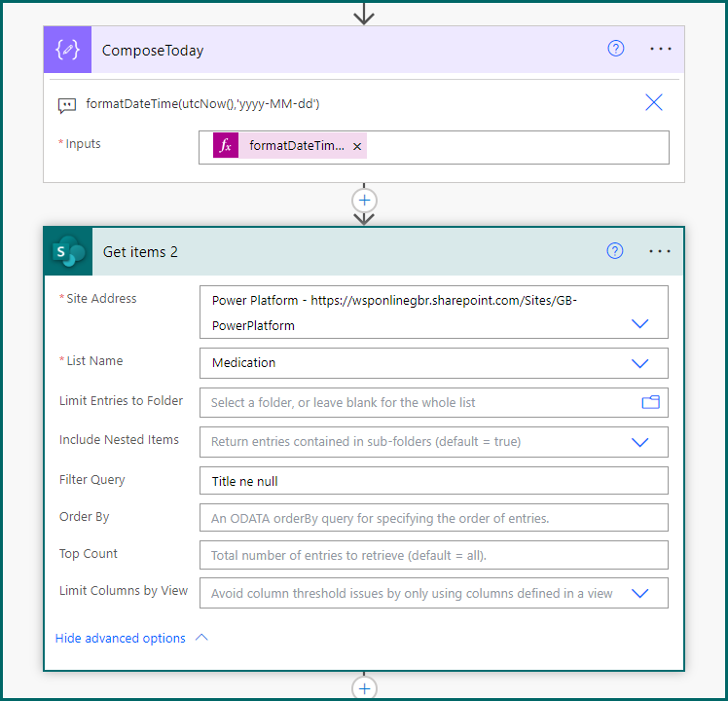728x701 pixels.
Task: Open help for the ComposeToday action
Action: point(616,49)
